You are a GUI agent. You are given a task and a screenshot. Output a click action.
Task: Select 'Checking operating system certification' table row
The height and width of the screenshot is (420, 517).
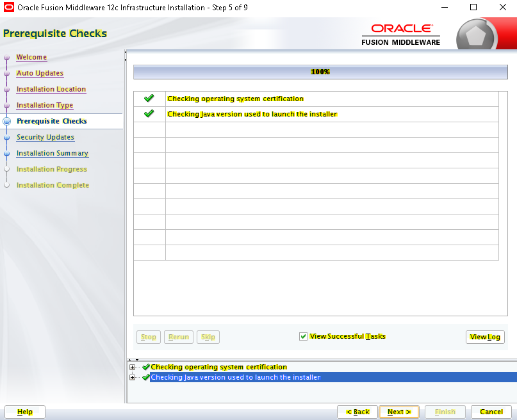point(316,99)
